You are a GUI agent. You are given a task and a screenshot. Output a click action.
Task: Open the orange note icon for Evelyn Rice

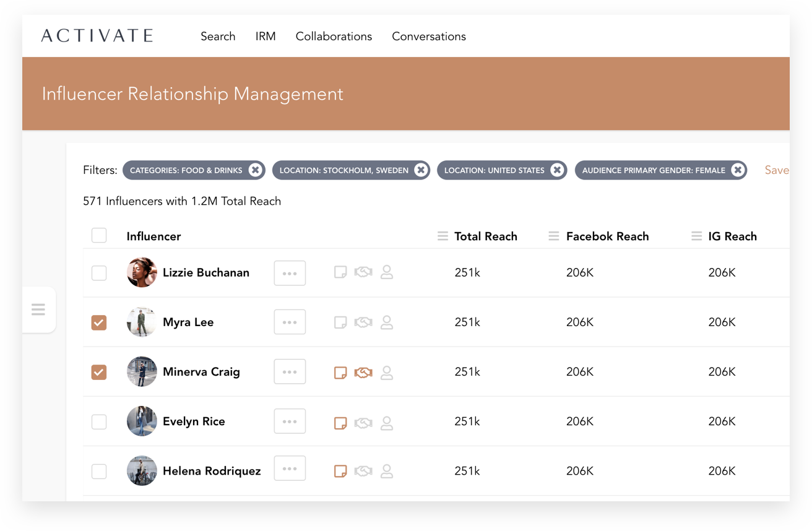[x=340, y=423]
